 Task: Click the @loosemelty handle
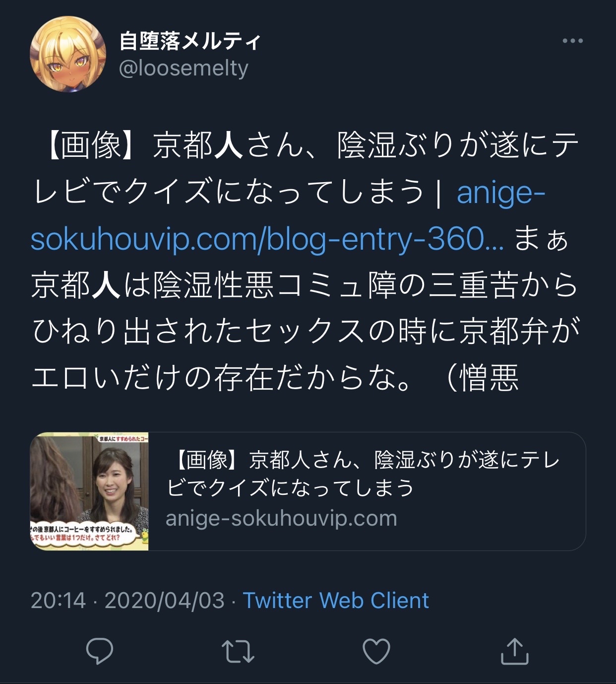tap(184, 68)
